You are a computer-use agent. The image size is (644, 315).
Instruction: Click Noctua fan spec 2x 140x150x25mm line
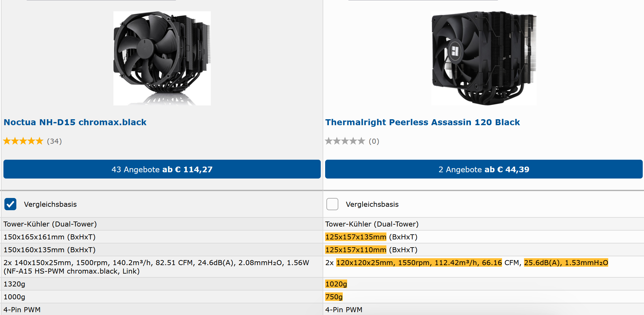(156, 263)
